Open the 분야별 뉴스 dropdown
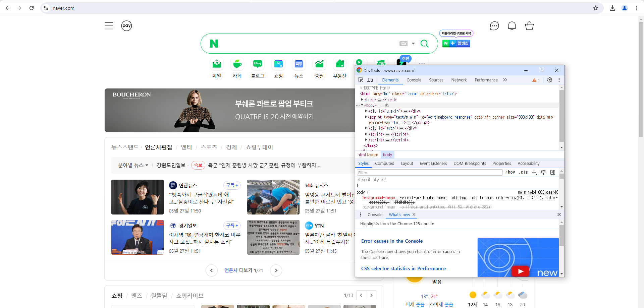Image resolution: width=644 pixels, height=308 pixels. (133, 165)
